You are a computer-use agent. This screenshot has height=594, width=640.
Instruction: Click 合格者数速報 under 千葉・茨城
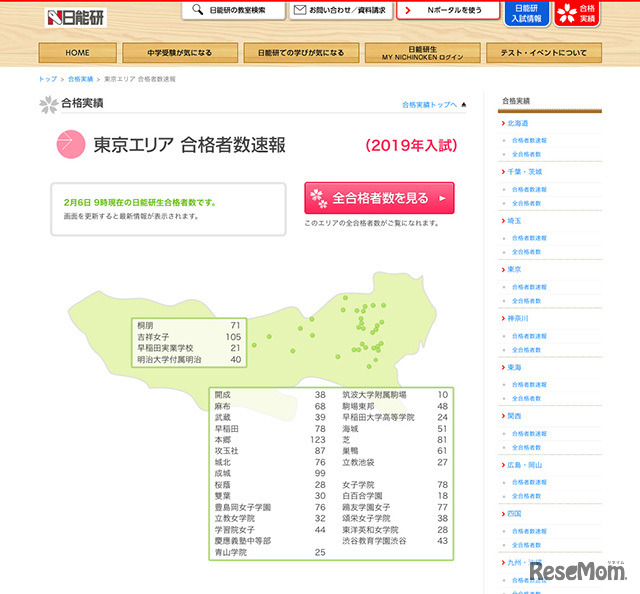(529, 189)
